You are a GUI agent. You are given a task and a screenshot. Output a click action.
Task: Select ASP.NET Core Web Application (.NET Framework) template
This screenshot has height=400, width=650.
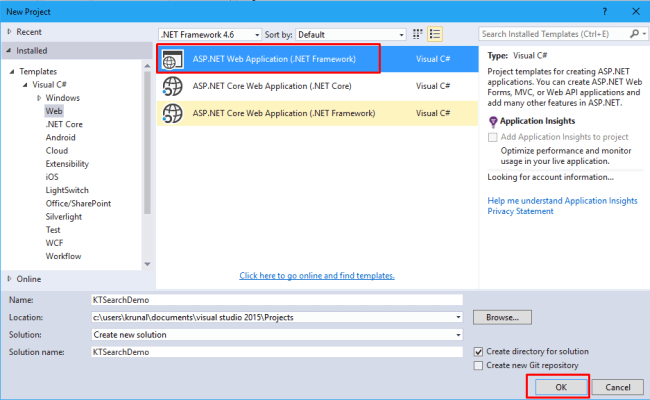(x=318, y=113)
